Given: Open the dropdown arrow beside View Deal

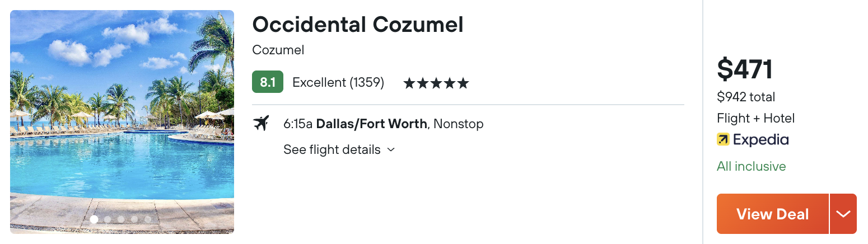Looking at the screenshot, I should click(x=843, y=214).
